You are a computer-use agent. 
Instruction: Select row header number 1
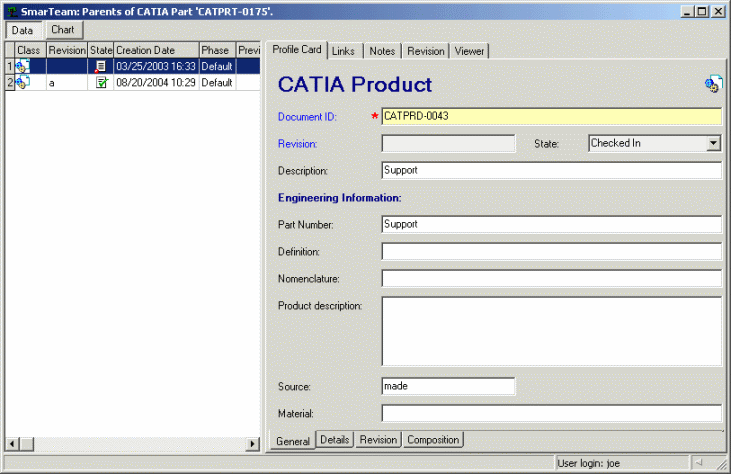[x=10, y=66]
